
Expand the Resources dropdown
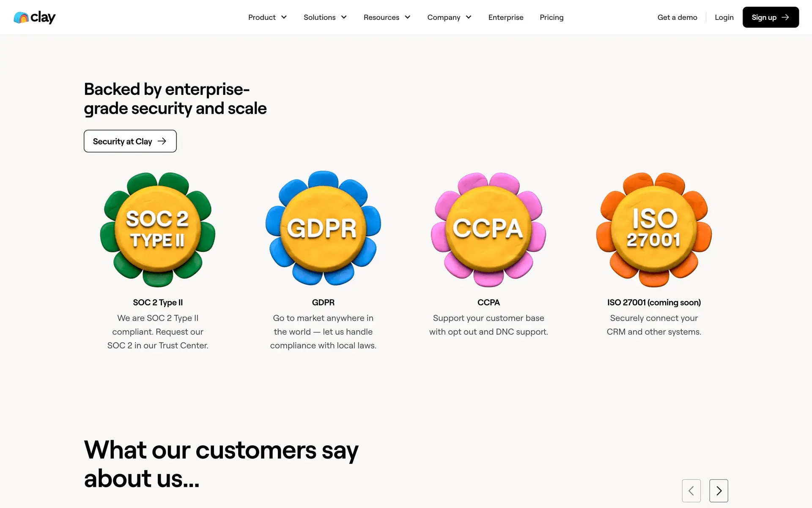(x=387, y=17)
